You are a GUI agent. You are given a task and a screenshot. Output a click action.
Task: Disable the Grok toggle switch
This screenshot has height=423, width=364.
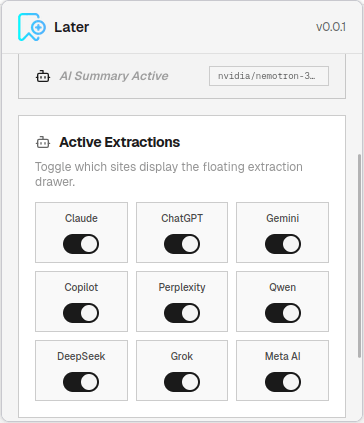[x=182, y=382]
